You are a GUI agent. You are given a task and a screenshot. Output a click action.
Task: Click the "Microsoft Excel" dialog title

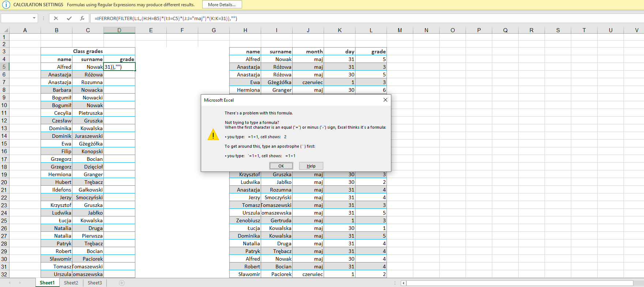coord(219,100)
